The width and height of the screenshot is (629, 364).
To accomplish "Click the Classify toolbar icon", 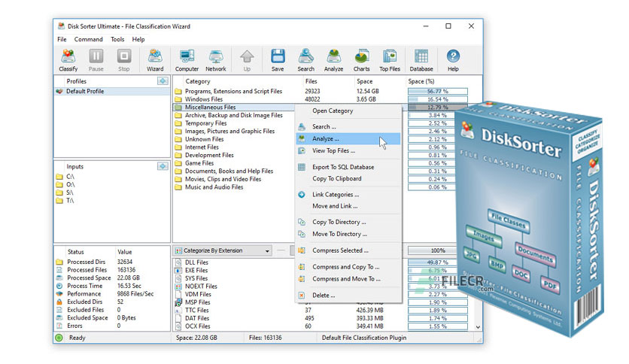I will [68, 60].
